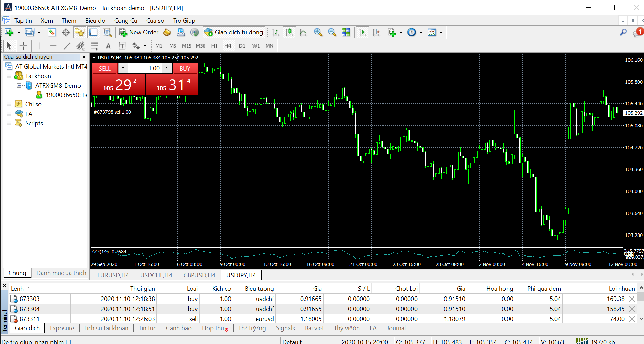The image size is (644, 344).
Task: Open the Bieu do menu
Action: tap(95, 21)
